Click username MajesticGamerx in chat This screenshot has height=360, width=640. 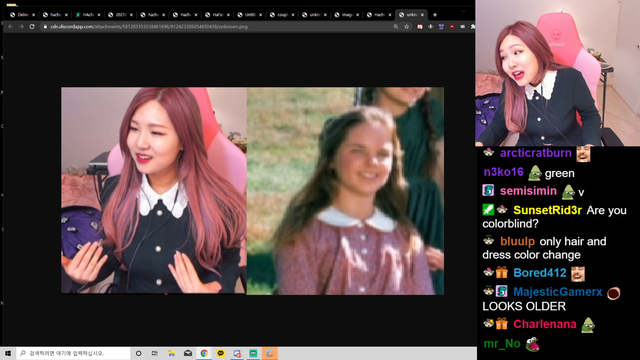558,292
